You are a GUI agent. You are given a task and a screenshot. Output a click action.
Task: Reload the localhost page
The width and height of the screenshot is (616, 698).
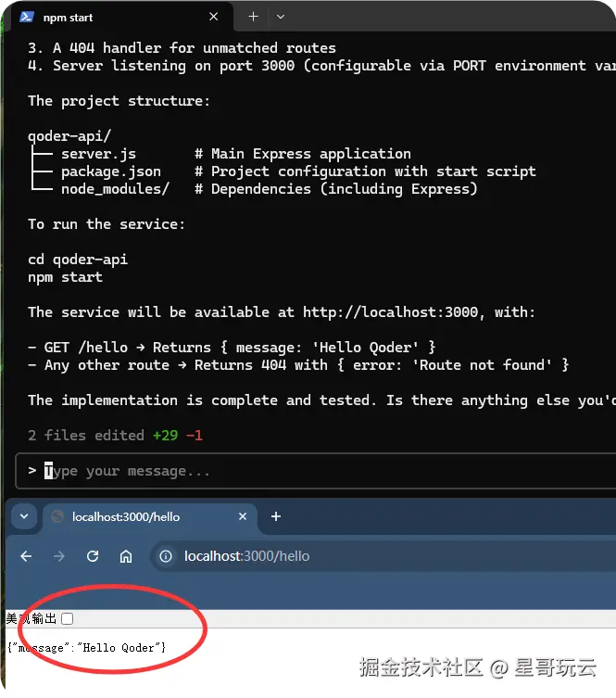[93, 556]
